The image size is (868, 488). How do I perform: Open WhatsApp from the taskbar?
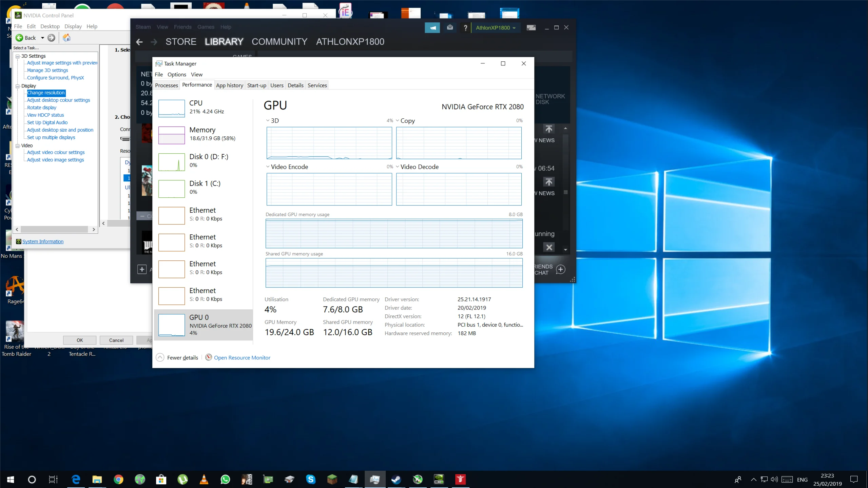[225, 479]
